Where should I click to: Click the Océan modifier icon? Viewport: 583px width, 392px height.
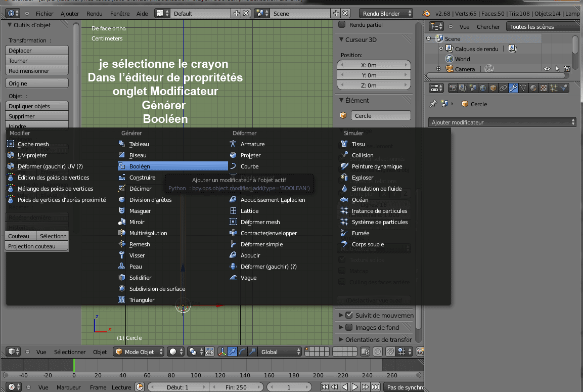click(344, 200)
